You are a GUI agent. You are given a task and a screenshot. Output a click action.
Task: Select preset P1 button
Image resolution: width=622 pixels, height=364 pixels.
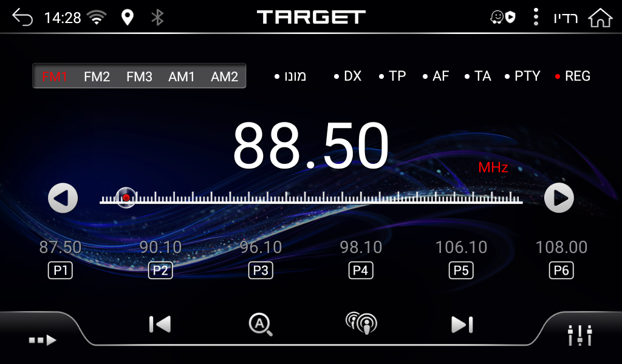point(60,271)
